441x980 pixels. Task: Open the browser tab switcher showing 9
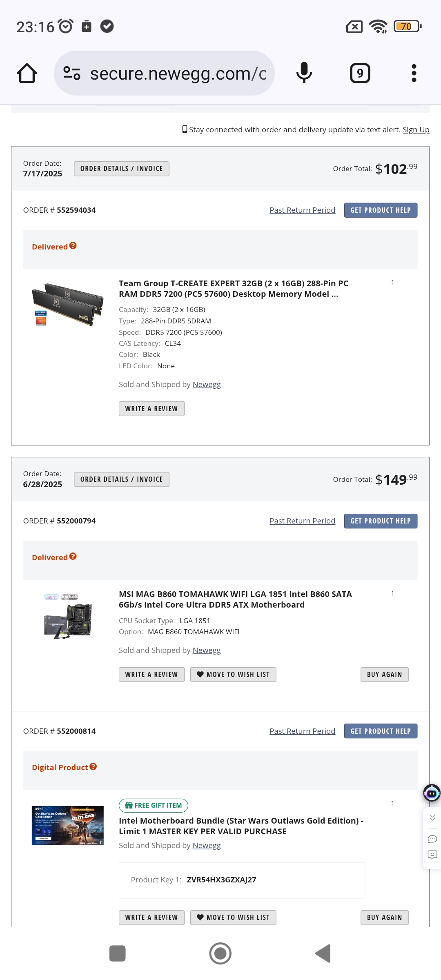[x=360, y=73]
